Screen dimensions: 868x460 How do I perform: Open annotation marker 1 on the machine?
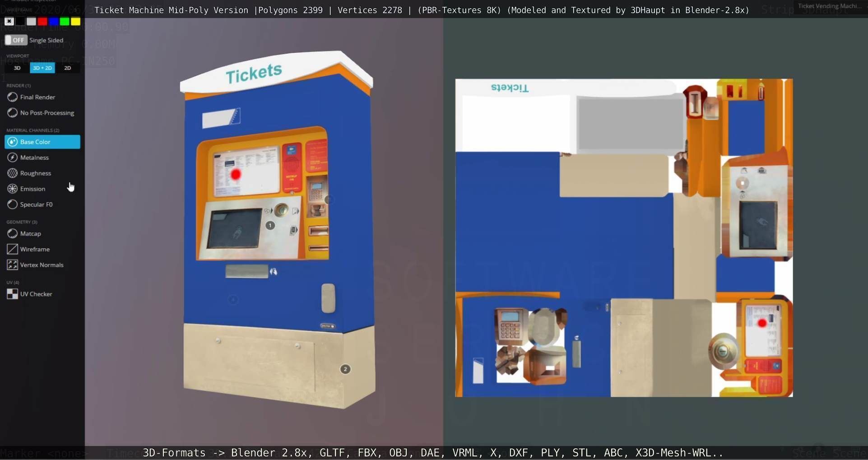[270, 225]
